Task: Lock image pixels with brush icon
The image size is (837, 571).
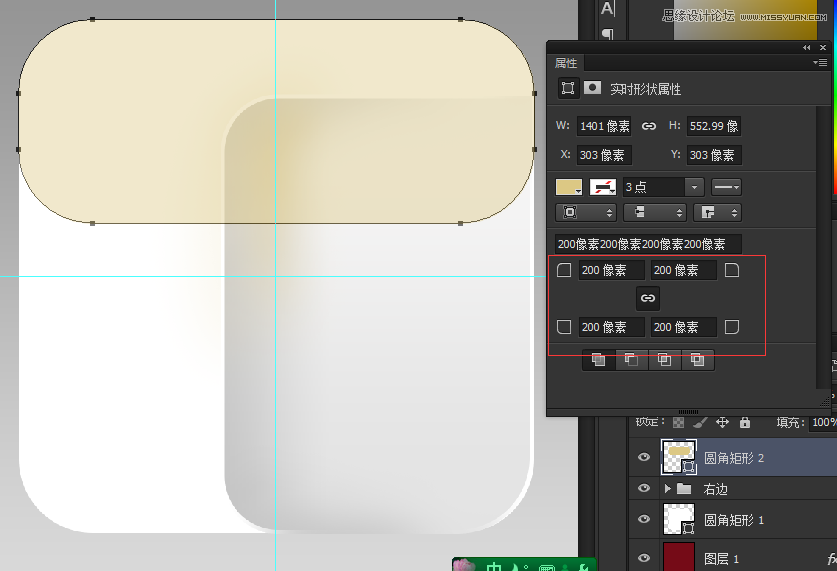Action: coord(700,423)
